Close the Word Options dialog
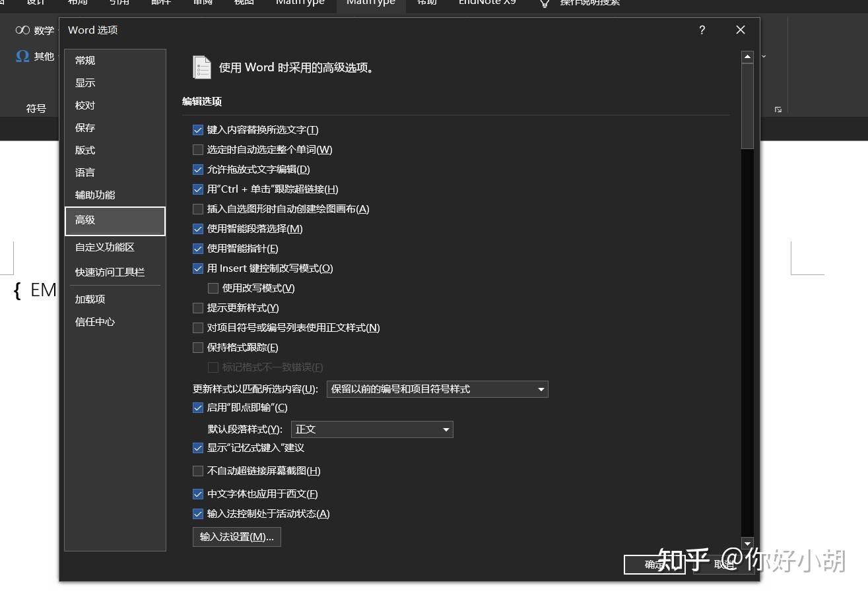Image resolution: width=868 pixels, height=597 pixels. (x=741, y=30)
